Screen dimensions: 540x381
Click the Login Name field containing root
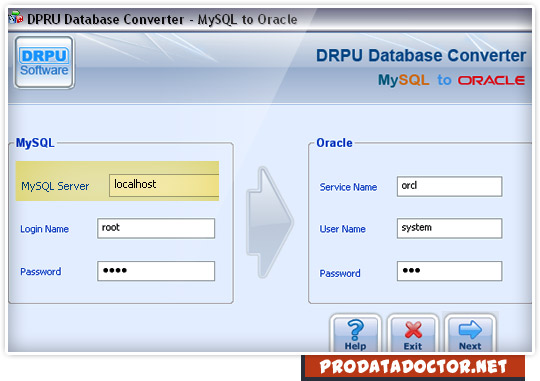click(156, 228)
